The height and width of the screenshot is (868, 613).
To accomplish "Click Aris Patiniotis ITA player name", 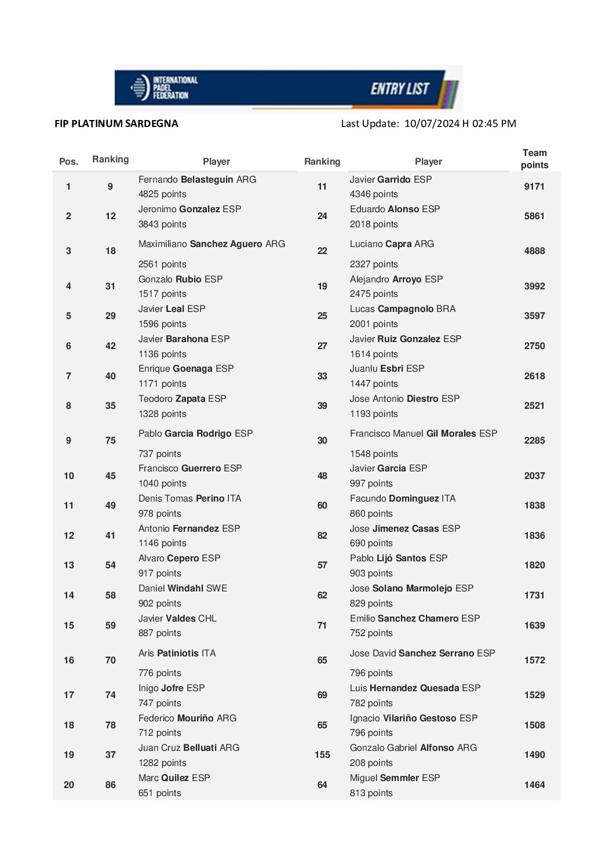I will pos(177,653).
